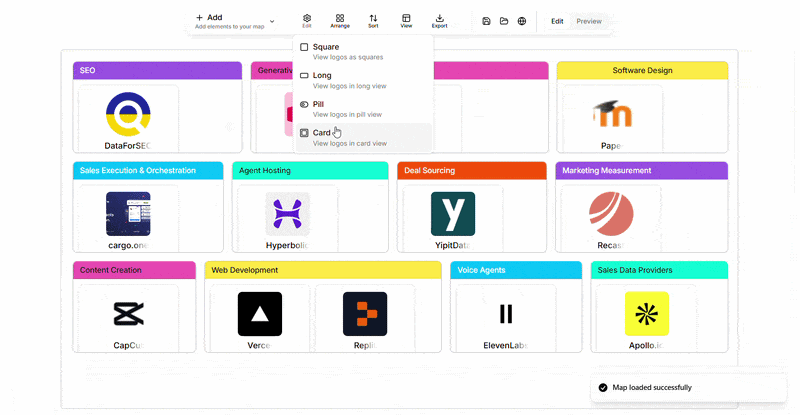Click the Content Creation header
The height and width of the screenshot is (415, 800).
[134, 270]
